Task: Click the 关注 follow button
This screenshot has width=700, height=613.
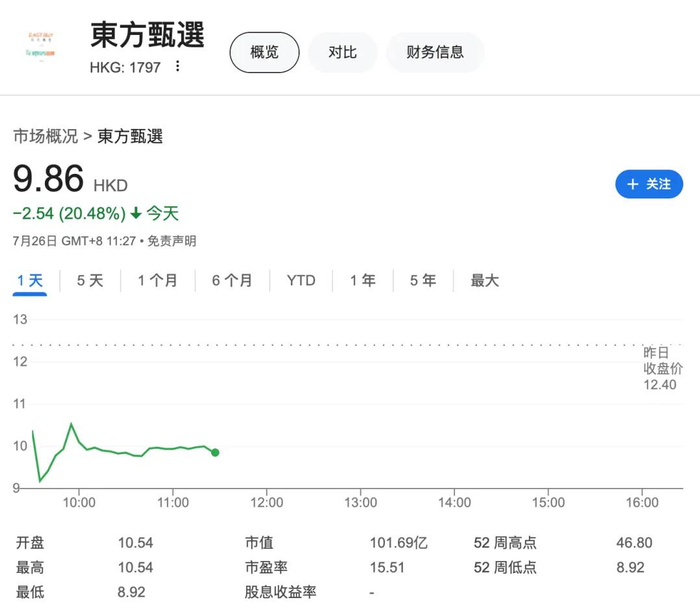Action: pos(649,184)
